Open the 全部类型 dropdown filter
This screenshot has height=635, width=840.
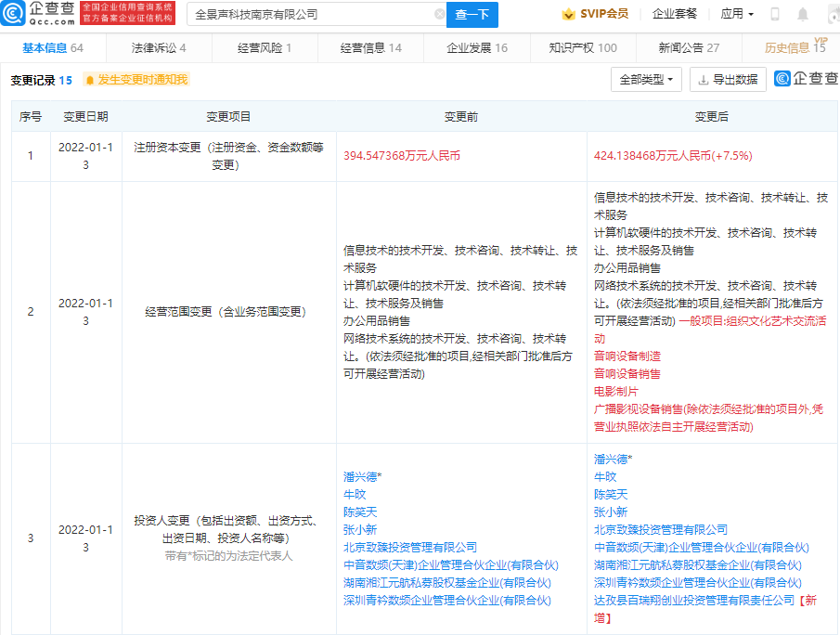click(646, 80)
